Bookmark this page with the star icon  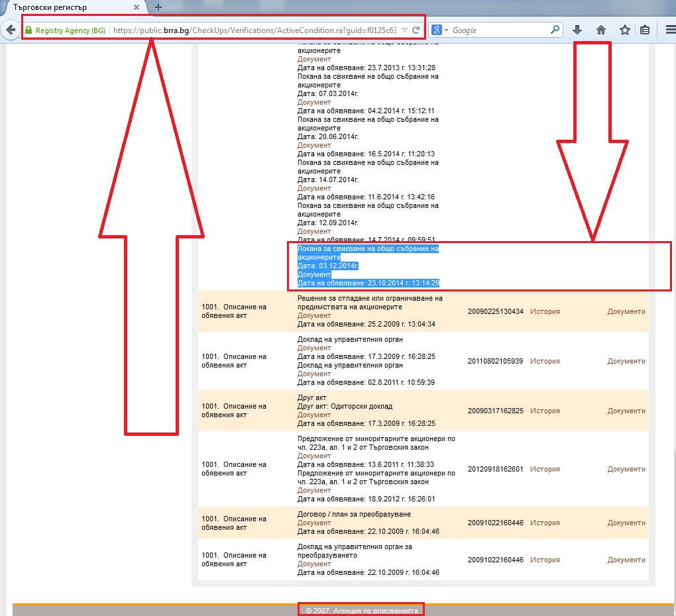click(624, 30)
